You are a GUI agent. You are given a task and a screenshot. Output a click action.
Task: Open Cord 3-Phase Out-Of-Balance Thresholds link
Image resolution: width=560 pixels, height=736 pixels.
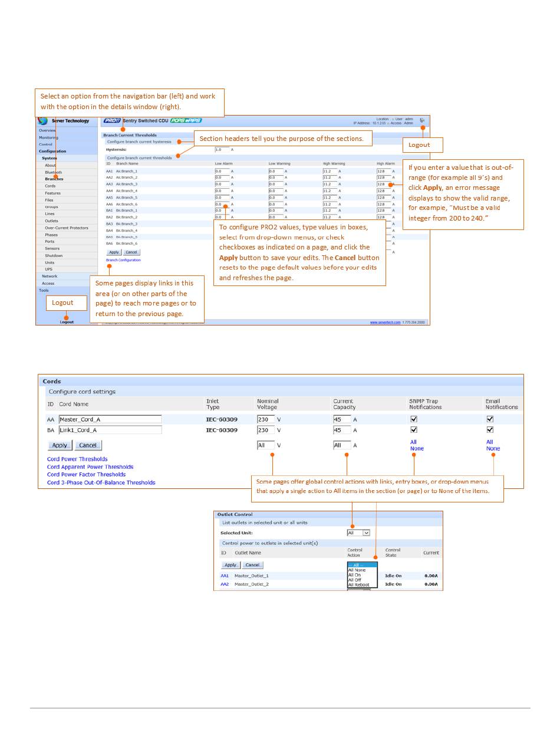click(x=101, y=482)
